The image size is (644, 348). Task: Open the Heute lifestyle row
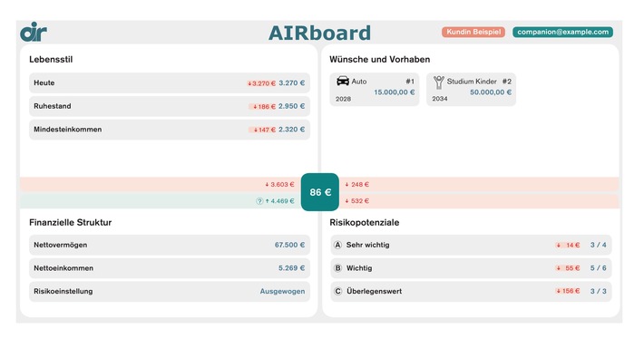[x=170, y=82]
